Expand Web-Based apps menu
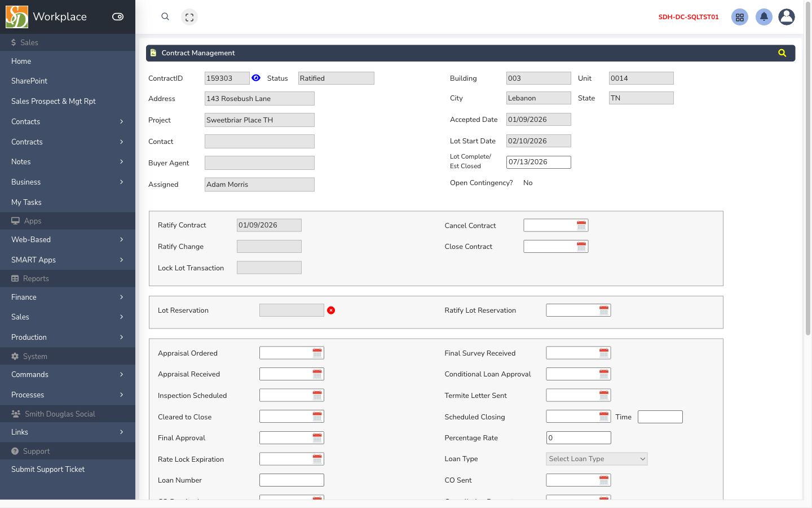 tap(68, 239)
